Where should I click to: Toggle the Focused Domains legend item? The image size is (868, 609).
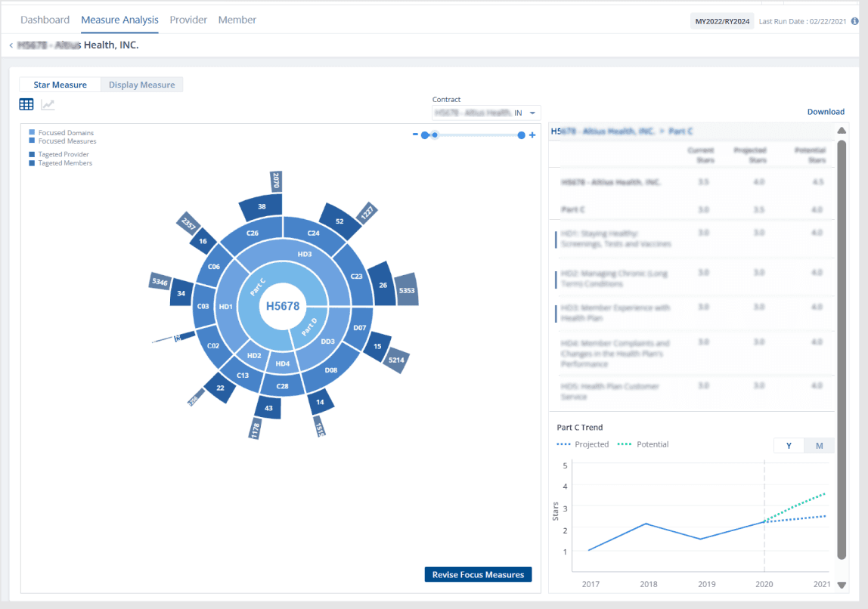pyautogui.click(x=61, y=133)
